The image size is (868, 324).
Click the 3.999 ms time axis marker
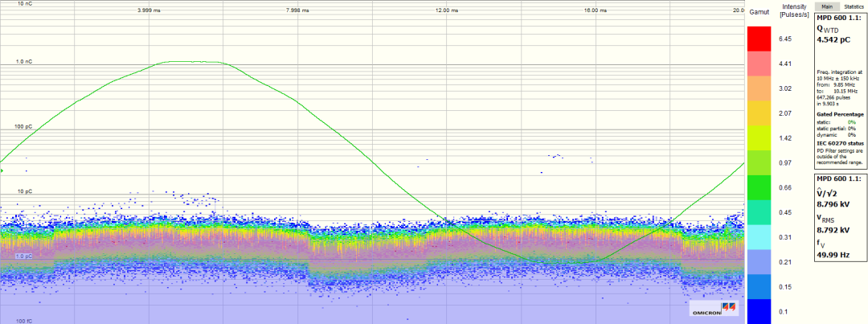tap(149, 10)
